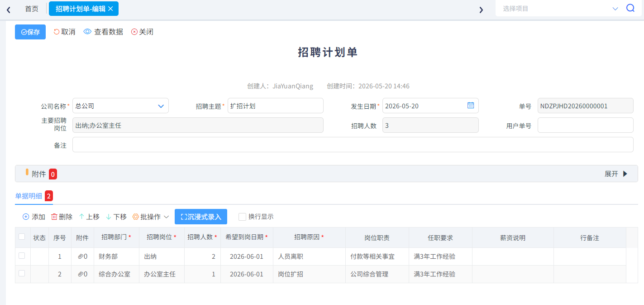The image size is (644, 305).
Task: Click the 备注 input field
Action: click(x=353, y=145)
